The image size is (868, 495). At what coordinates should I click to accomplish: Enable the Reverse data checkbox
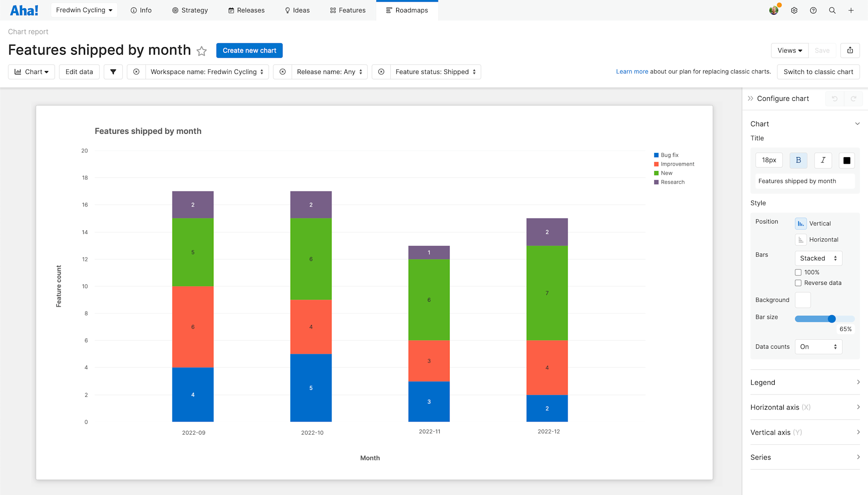click(799, 283)
